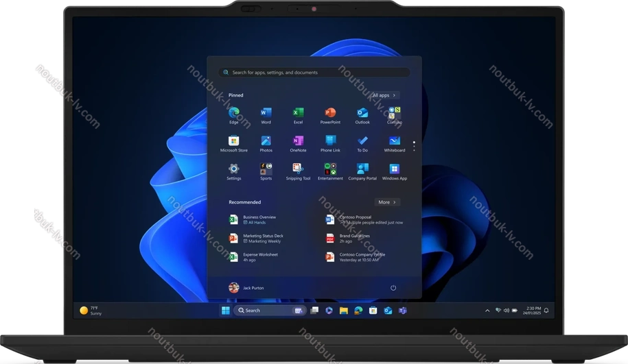
Task: Launch Company Portal from pinned apps
Action: click(x=362, y=169)
